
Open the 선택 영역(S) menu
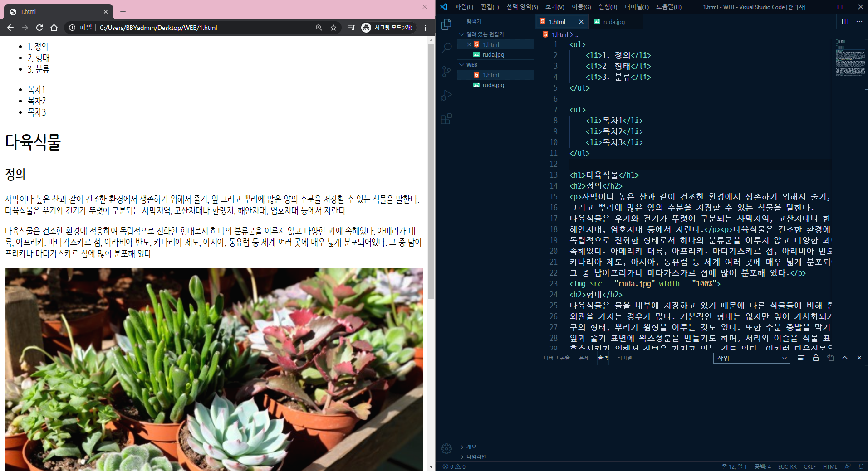pos(522,7)
